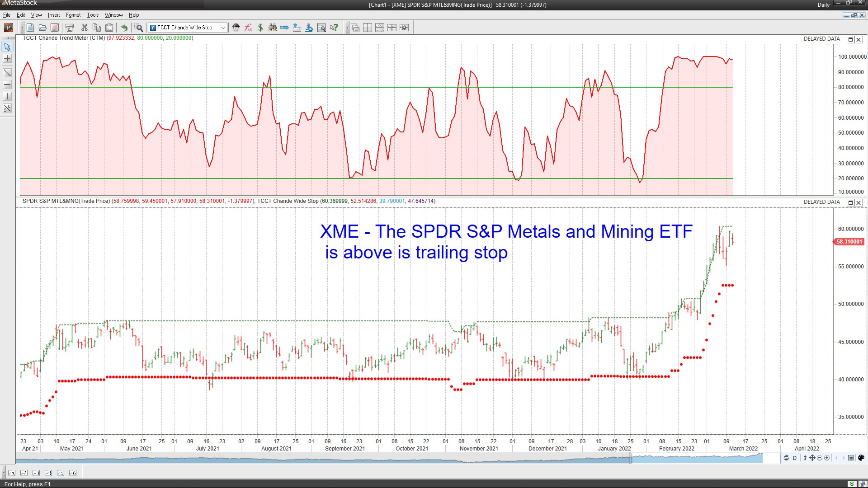Click the tile windows grid icon
Image resolution: width=868 pixels, height=488 pixels.
(x=392, y=28)
